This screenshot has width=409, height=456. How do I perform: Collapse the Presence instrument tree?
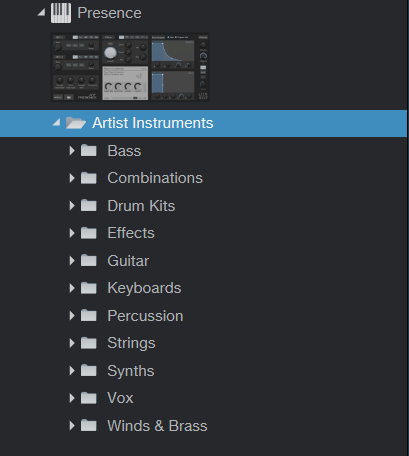pyautogui.click(x=42, y=12)
